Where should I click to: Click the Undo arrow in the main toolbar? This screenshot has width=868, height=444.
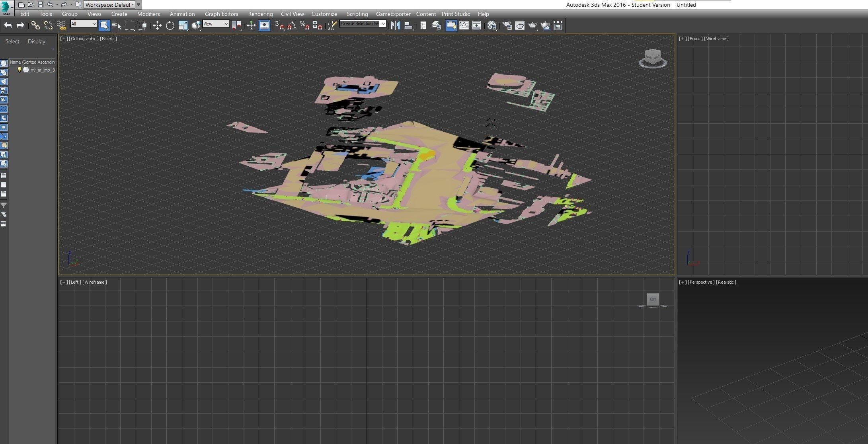click(x=8, y=25)
